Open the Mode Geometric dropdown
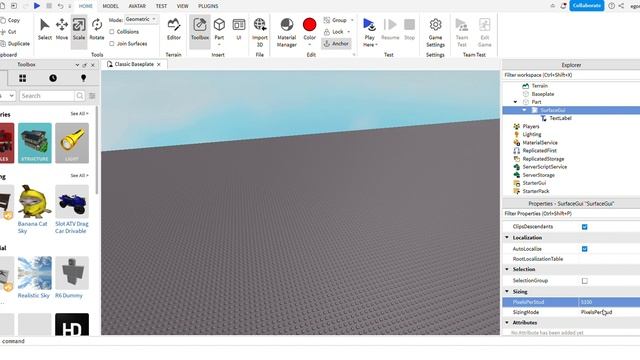Screen dimensions: 640x360 (x=141, y=19)
